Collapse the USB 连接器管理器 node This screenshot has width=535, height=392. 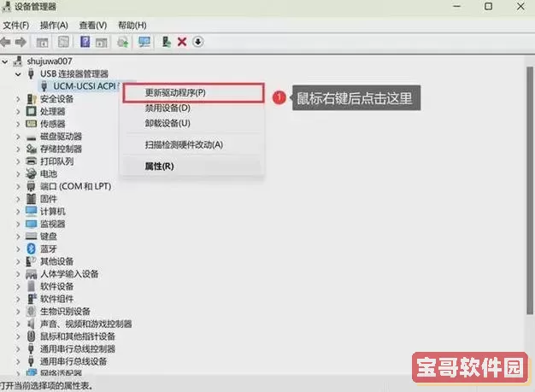[19, 74]
